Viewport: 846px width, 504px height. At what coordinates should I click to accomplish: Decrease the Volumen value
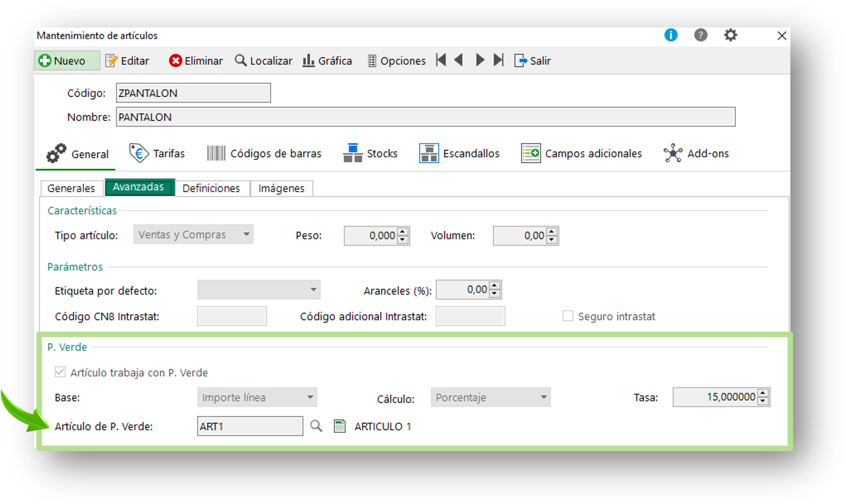point(552,240)
